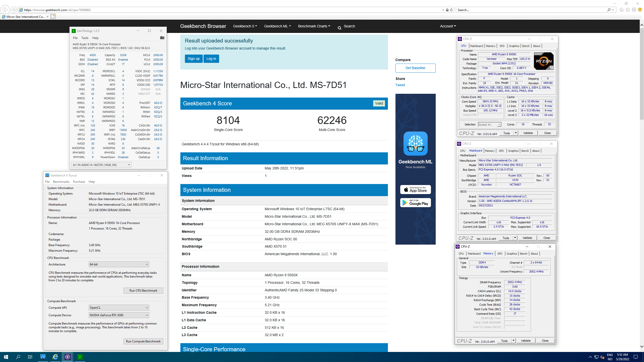
Task: Click the ZenTimings screenshot camera icon
Action: (x=162, y=38)
